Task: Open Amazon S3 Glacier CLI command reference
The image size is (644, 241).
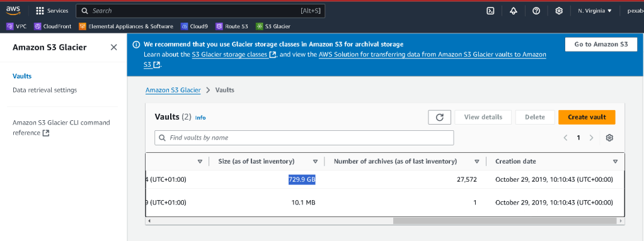Action: pyautogui.click(x=61, y=128)
